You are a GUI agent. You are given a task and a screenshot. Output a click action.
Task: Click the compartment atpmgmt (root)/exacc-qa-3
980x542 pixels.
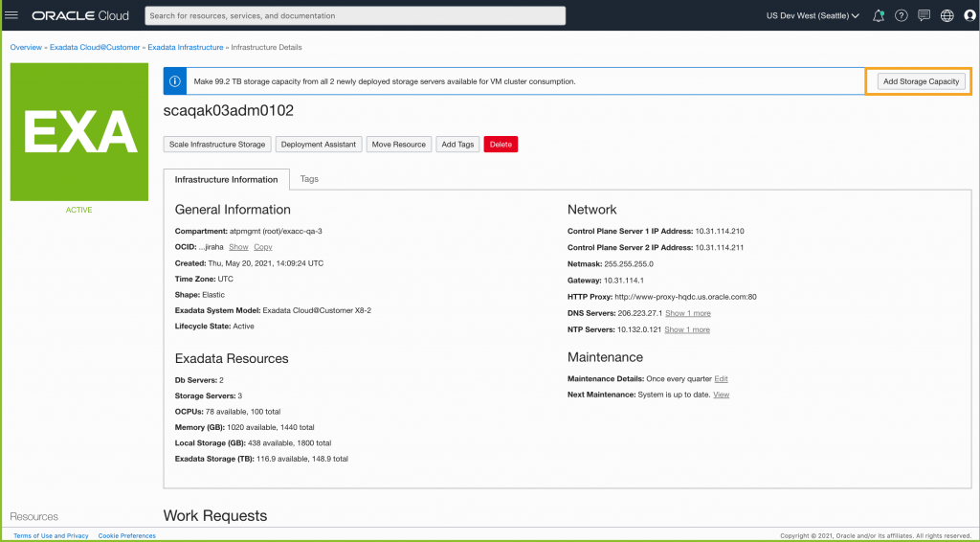tap(277, 232)
